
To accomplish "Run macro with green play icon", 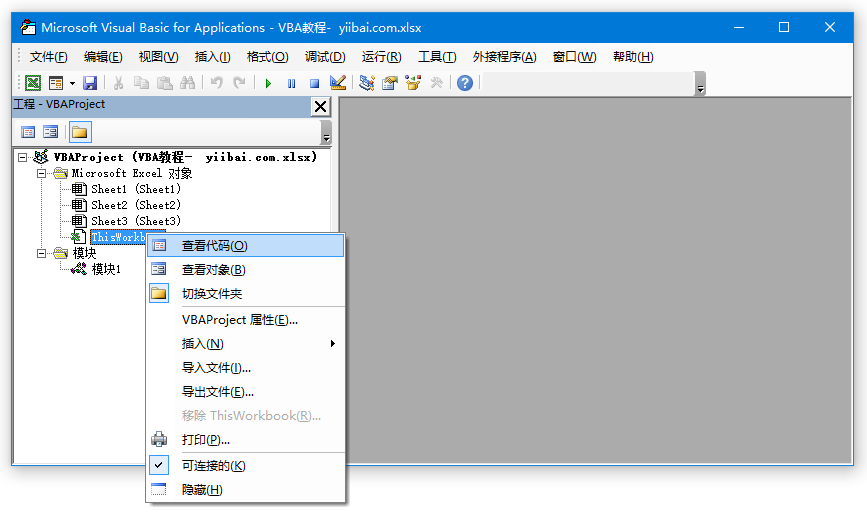I will (x=268, y=83).
